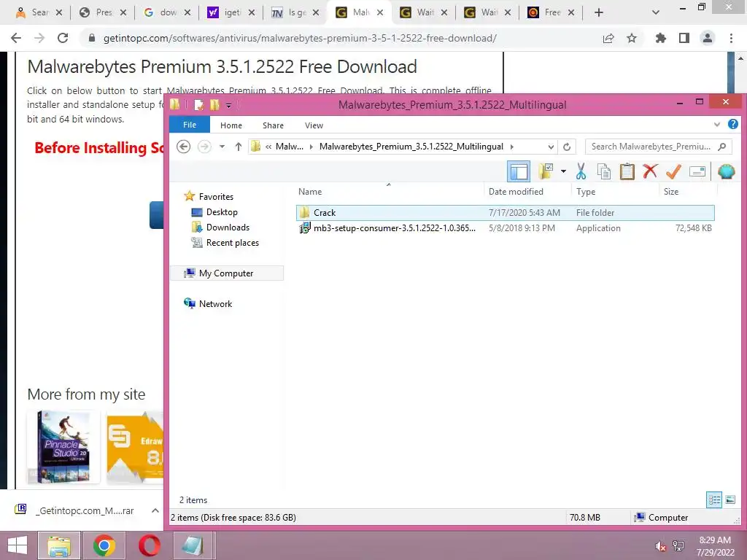Viewport: 747px width, 560px height.
Task: Open the downloaded _Getintopc.com_M....rar file
Action: [75, 510]
